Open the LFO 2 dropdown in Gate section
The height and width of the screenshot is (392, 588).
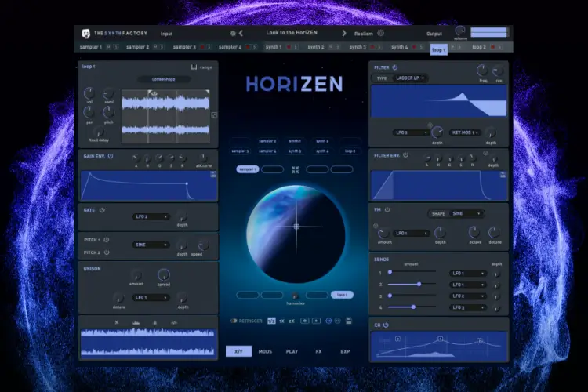point(151,217)
